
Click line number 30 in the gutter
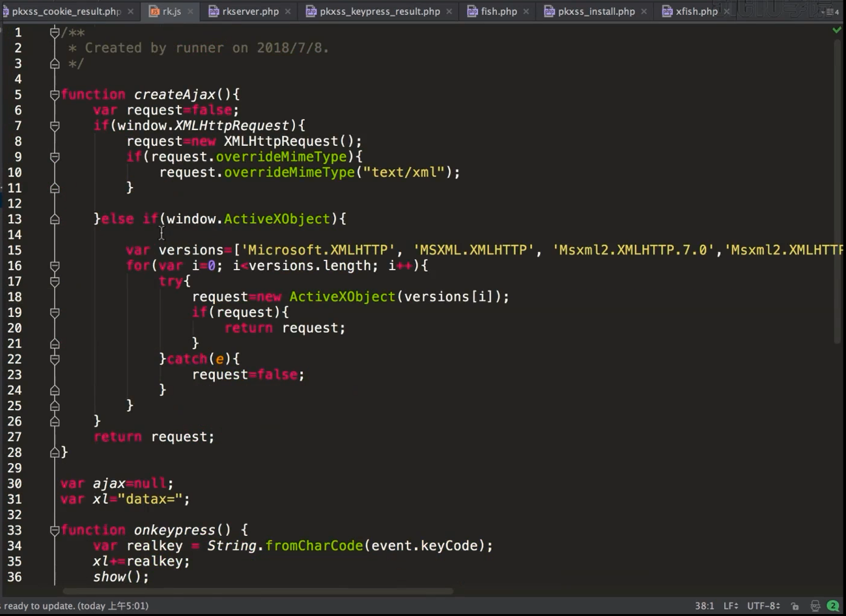[x=14, y=483]
